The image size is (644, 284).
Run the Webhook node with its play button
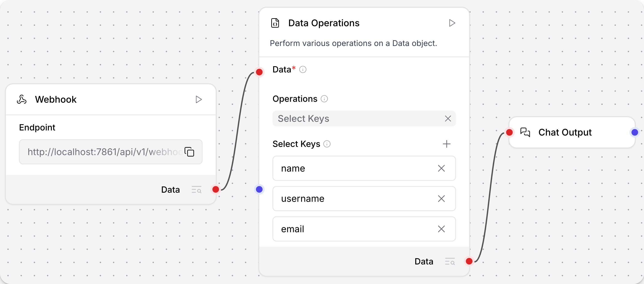pyautogui.click(x=199, y=99)
